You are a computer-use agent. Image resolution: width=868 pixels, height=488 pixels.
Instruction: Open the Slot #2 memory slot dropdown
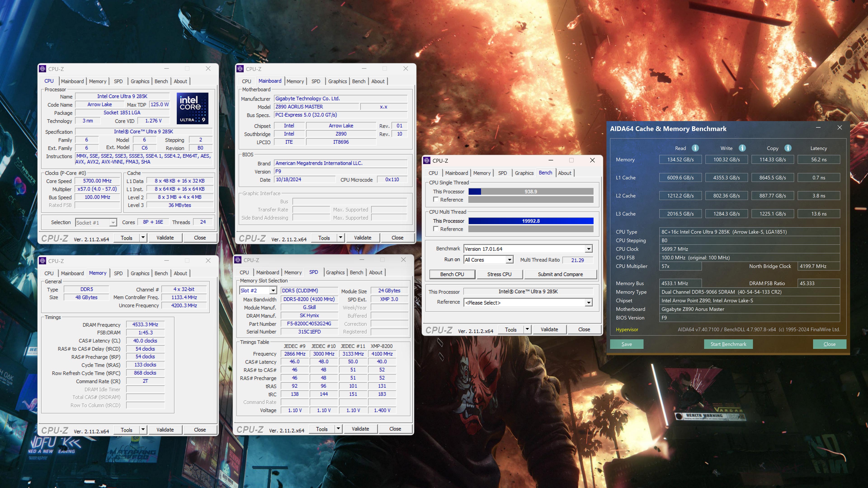(x=273, y=290)
